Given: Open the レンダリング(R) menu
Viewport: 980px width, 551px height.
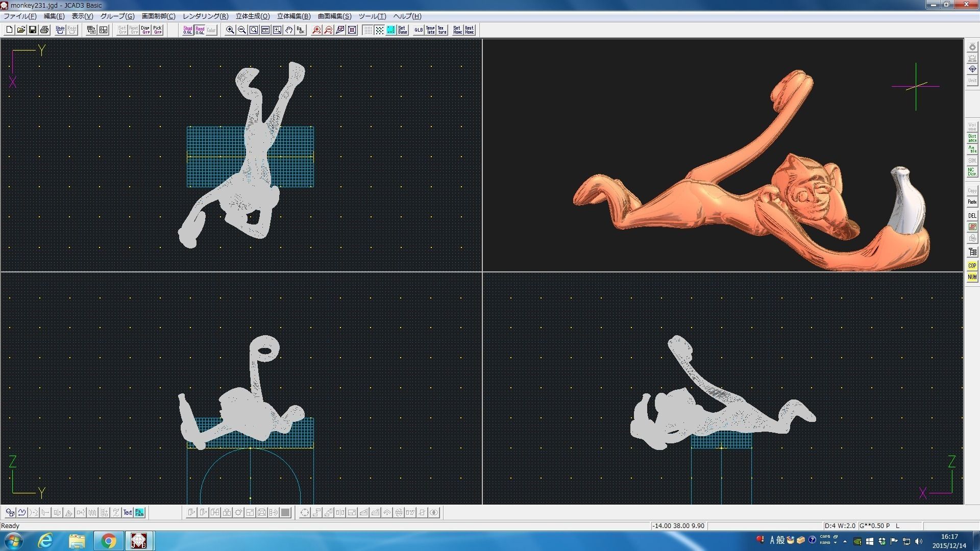Looking at the screenshot, I should pos(205,16).
